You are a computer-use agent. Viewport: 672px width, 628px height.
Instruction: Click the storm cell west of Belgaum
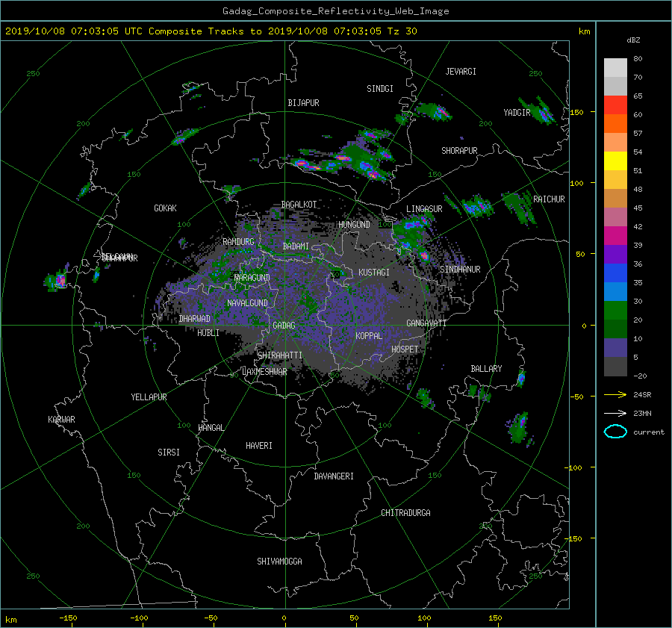(57, 279)
